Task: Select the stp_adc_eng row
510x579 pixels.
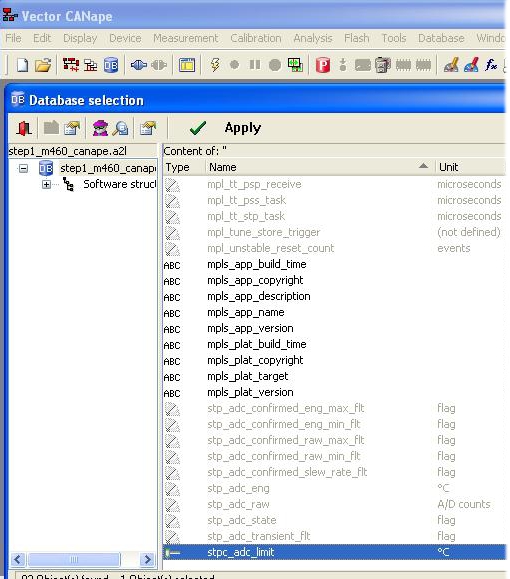Action: pyautogui.click(x=334, y=488)
